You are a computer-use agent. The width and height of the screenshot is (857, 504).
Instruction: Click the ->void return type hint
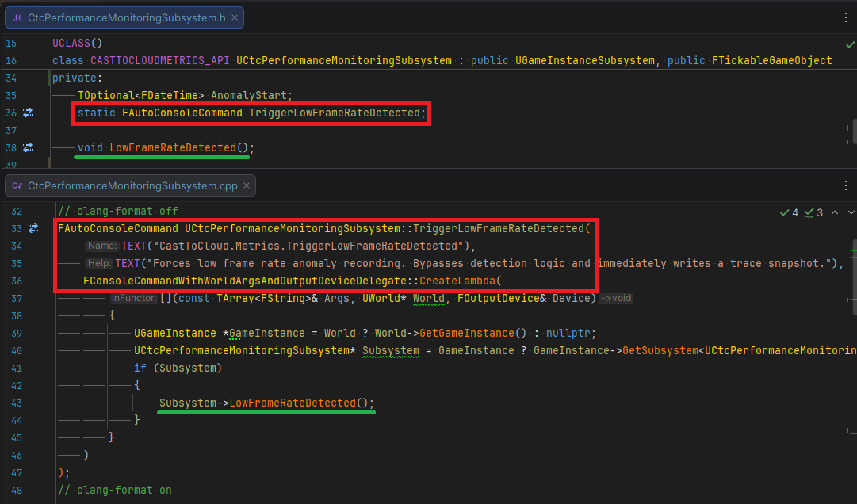pyautogui.click(x=616, y=298)
